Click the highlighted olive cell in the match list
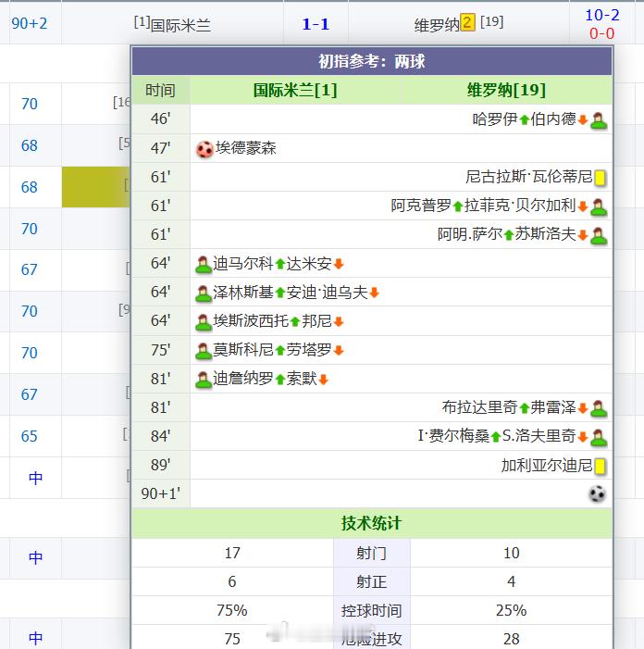This screenshot has height=649, width=644. pyautogui.click(x=96, y=187)
